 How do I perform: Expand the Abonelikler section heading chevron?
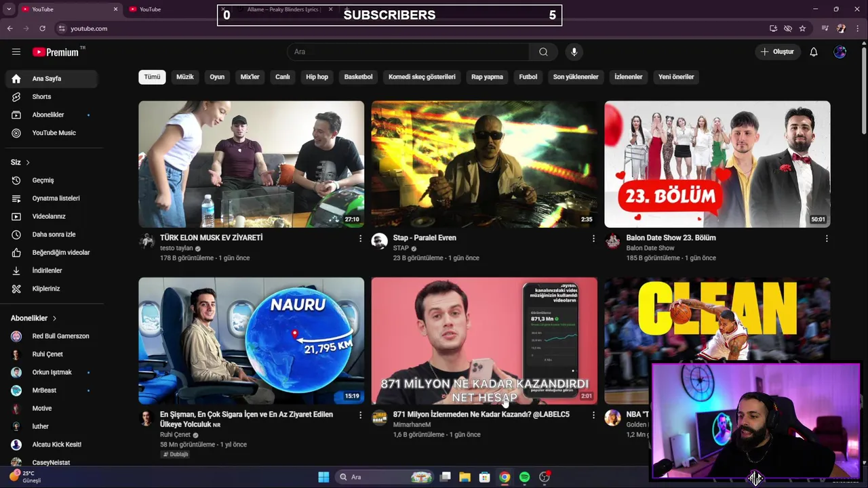[54, 319]
